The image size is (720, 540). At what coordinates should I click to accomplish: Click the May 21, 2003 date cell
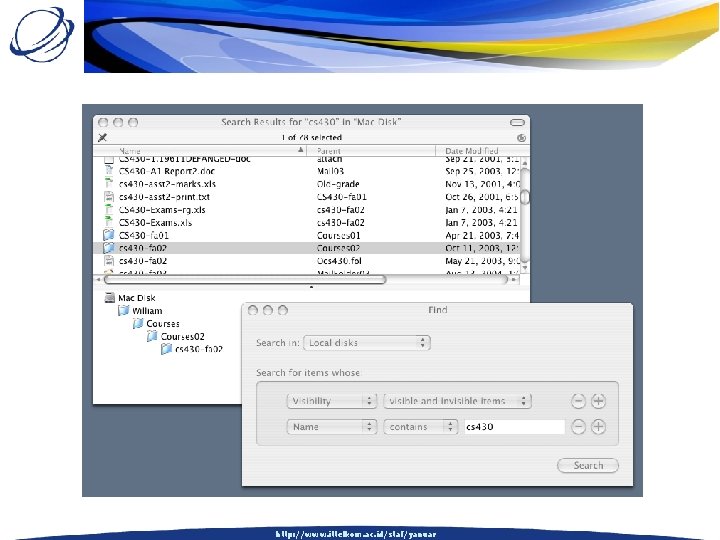(x=482, y=261)
